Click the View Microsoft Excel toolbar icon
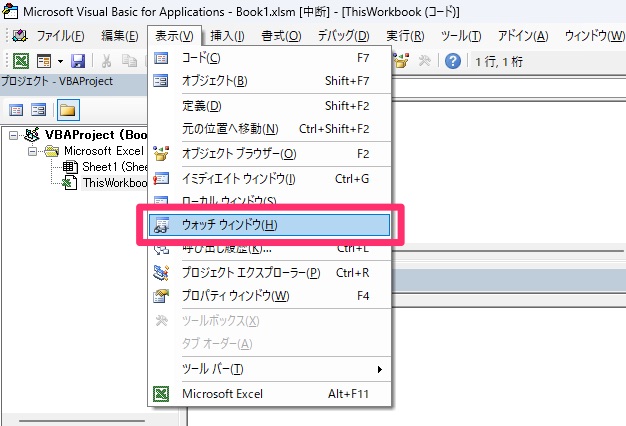Image resolution: width=626 pixels, height=426 pixels. point(21,61)
